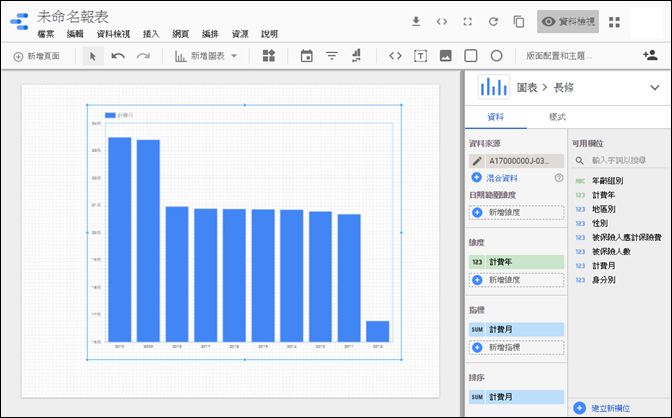Open community visualizations and components icon
The height and width of the screenshot is (418, 672).
click(x=269, y=56)
